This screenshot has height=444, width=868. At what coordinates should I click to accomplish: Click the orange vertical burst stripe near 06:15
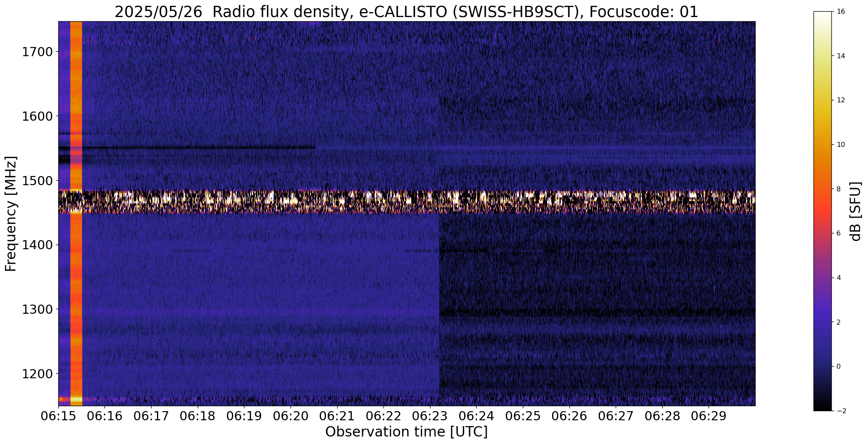point(76,213)
